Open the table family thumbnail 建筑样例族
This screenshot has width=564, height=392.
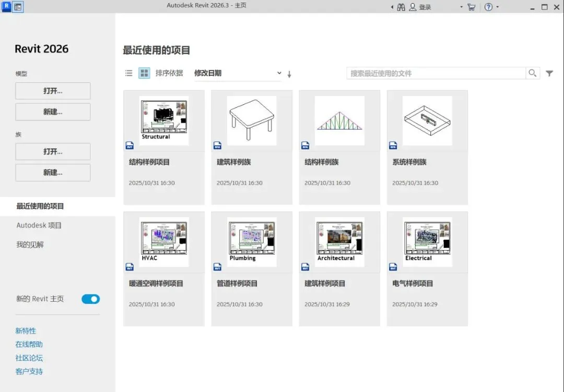click(x=252, y=121)
